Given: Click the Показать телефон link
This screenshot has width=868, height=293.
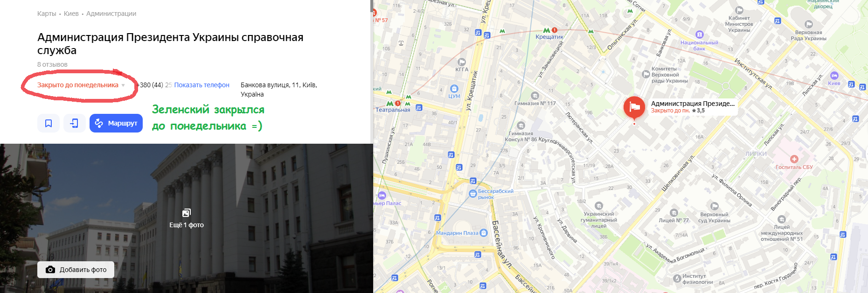Looking at the screenshot, I should (x=201, y=85).
